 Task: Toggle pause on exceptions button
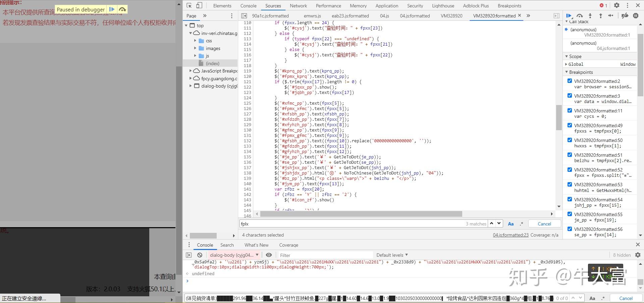[636, 16]
